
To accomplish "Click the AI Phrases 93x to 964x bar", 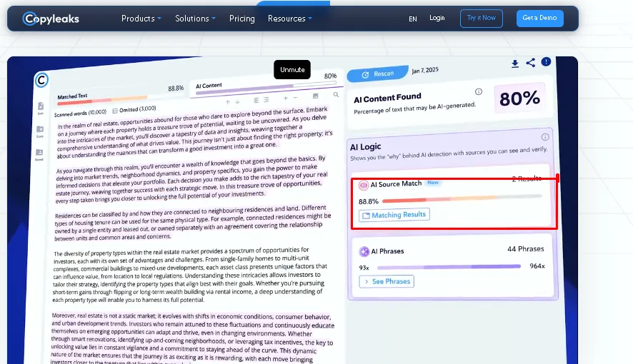I will point(449,266).
